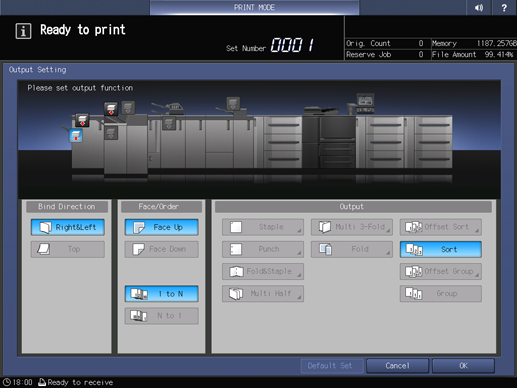517x388 pixels.
Task: Select the finisher tray icon above the middle unit
Action: 233,103
